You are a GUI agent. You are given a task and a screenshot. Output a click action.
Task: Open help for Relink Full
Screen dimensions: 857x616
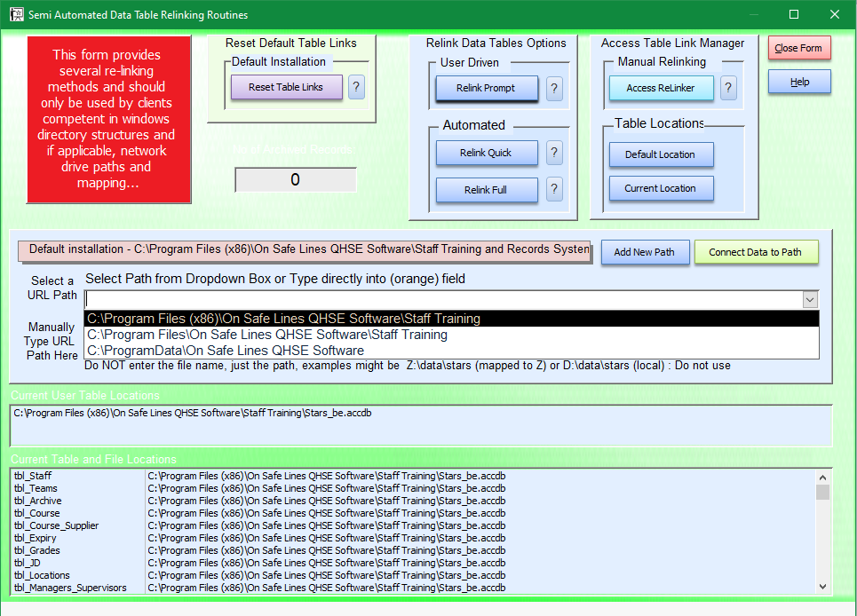pos(554,189)
